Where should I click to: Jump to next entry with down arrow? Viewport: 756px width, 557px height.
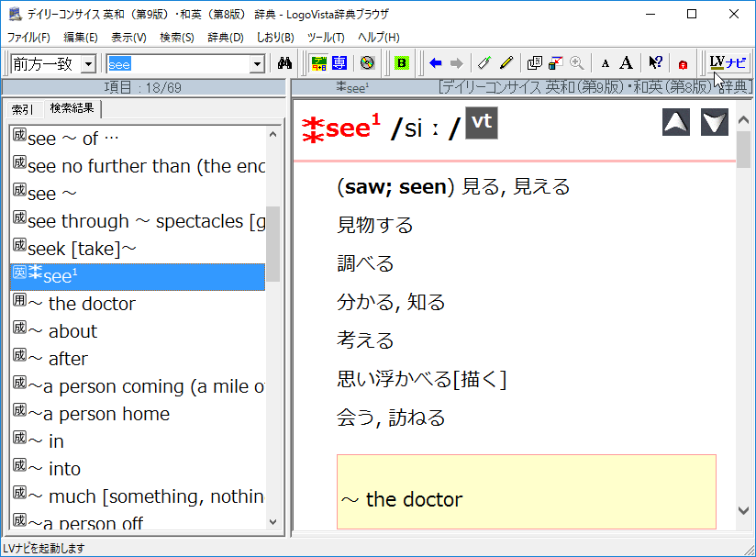[x=715, y=122]
